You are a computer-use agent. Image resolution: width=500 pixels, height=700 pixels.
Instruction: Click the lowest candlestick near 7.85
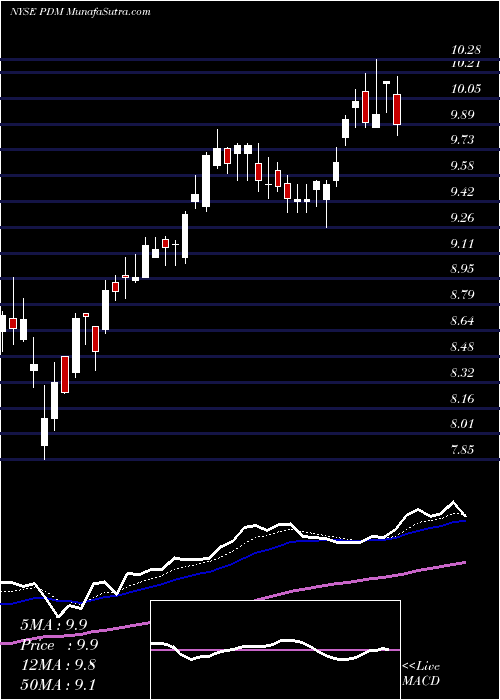[x=44, y=422]
